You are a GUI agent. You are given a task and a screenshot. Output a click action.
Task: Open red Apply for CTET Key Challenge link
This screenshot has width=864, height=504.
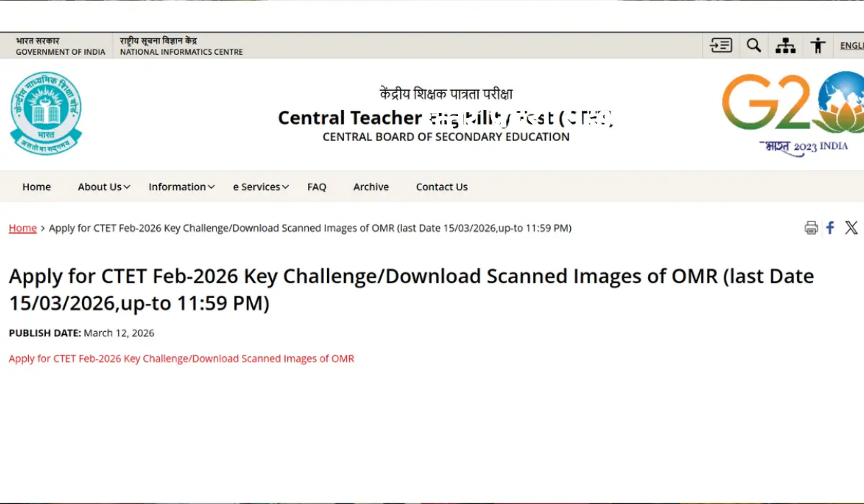pos(181,359)
